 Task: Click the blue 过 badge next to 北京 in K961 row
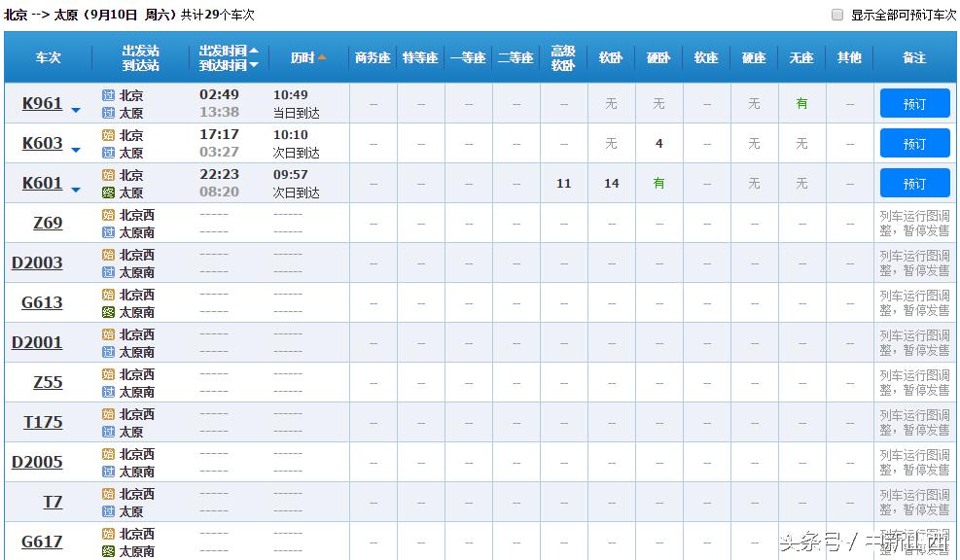(x=109, y=96)
